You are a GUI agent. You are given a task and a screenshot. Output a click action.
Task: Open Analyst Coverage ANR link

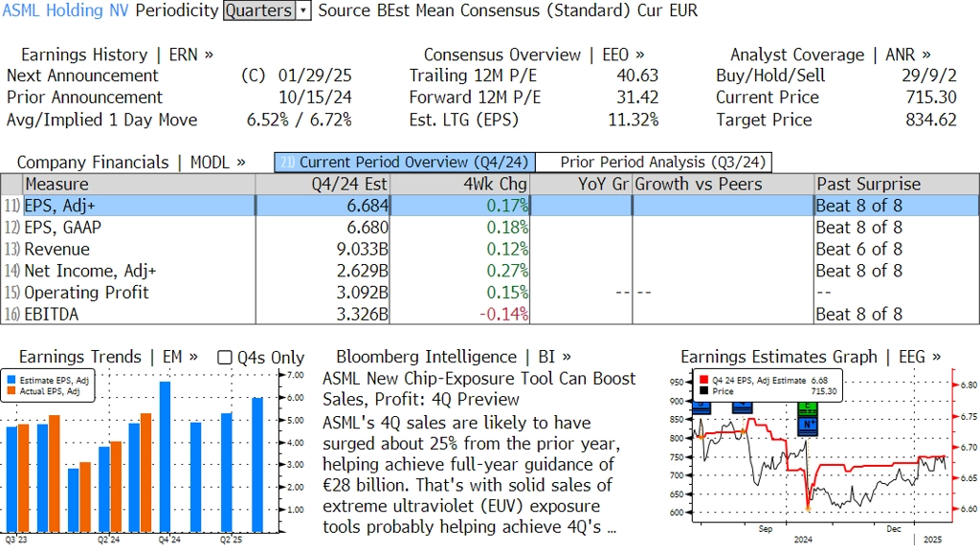point(830,55)
